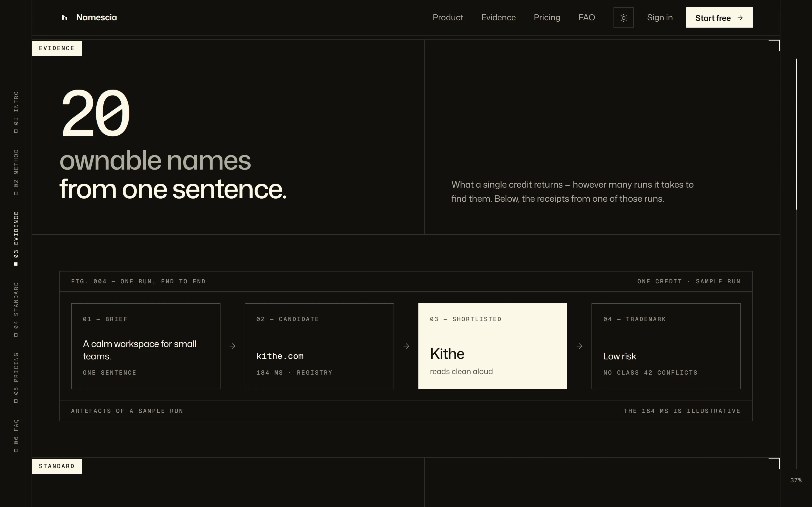This screenshot has width=812, height=507.
Task: Select 03 Evidence in the side rail
Action: click(x=16, y=238)
